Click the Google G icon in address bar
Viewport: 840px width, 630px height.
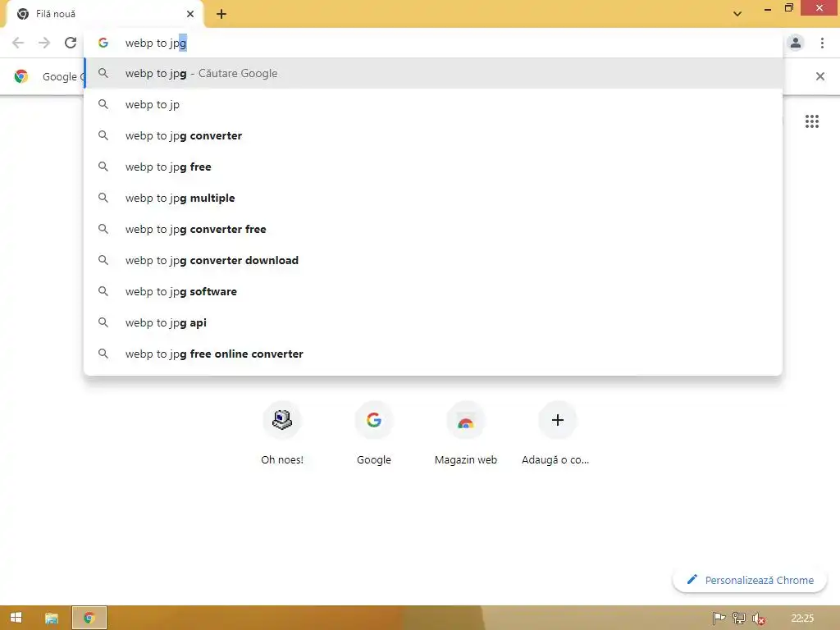pyautogui.click(x=103, y=43)
